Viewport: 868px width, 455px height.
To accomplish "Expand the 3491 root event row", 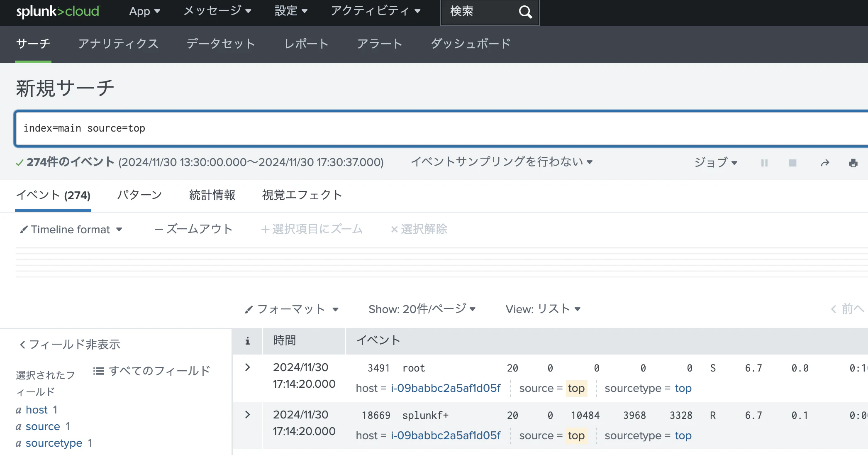I will pos(248,367).
